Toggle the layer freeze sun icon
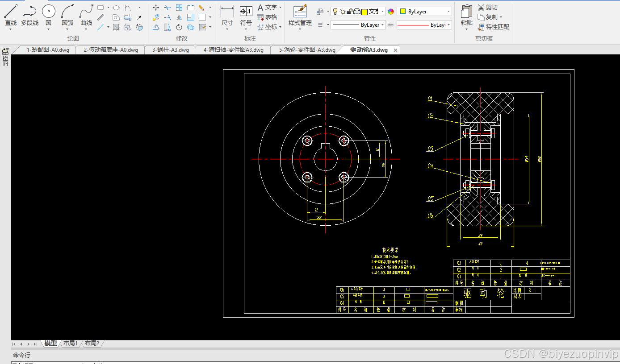 point(343,12)
